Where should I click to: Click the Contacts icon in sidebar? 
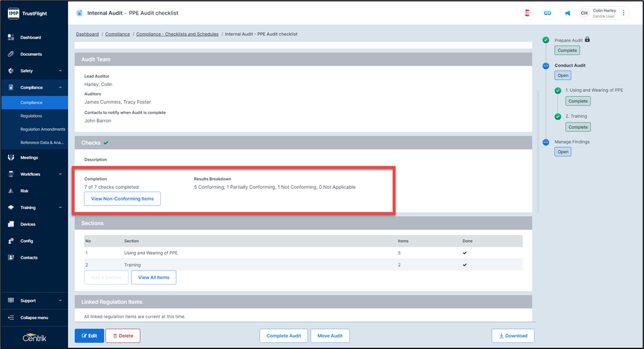pos(11,258)
